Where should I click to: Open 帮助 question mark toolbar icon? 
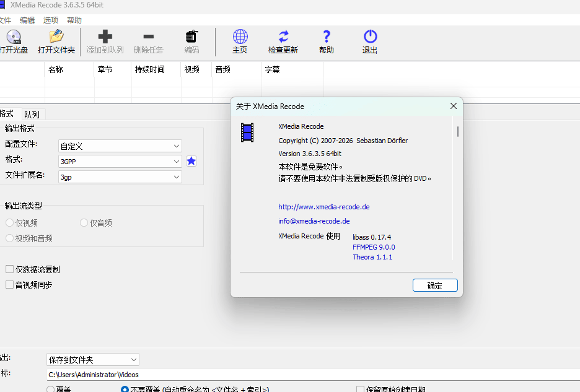326,37
